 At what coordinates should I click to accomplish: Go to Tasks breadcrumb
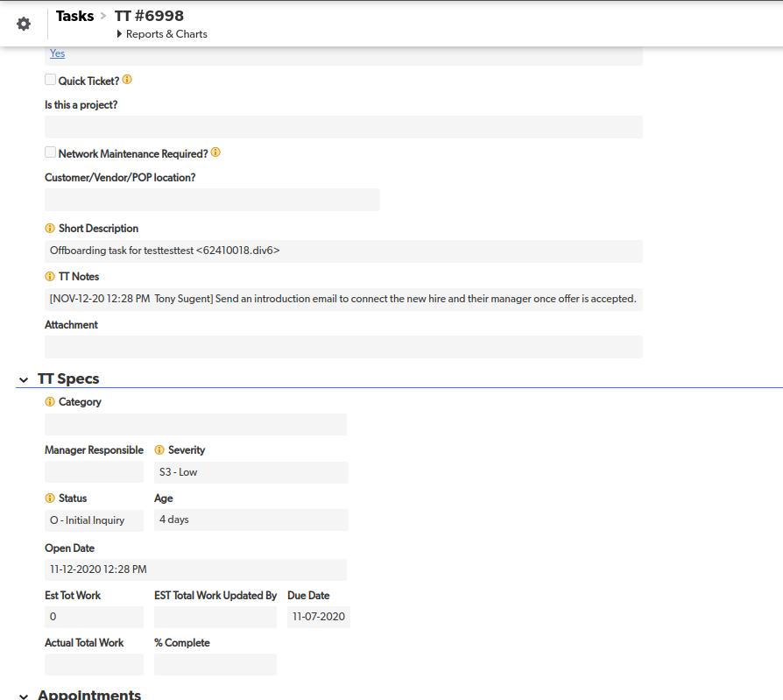(75, 16)
